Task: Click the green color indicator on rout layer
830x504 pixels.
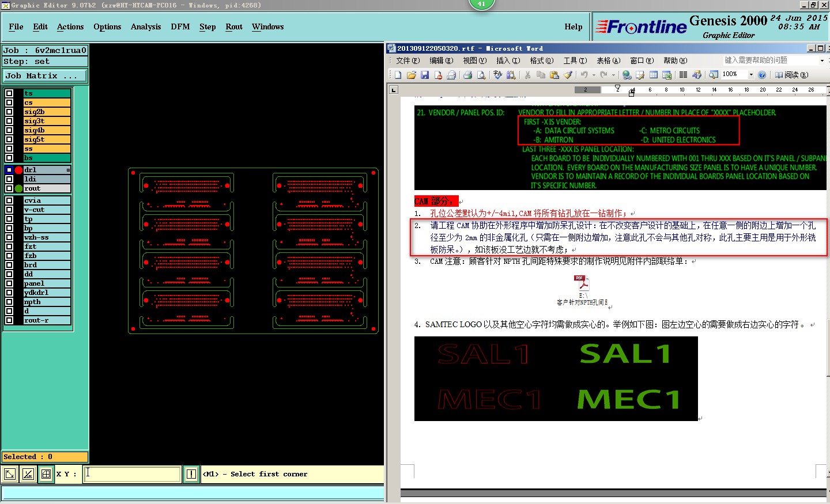Action: [x=18, y=188]
